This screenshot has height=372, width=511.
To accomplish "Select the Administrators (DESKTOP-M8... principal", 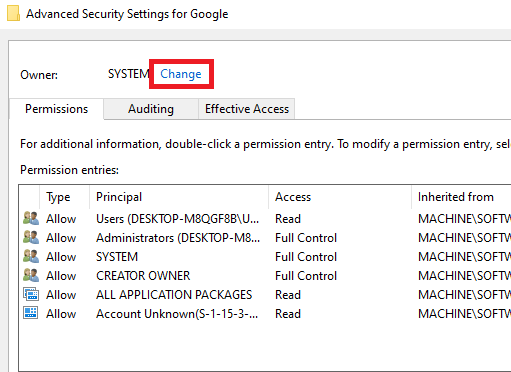I will [x=178, y=238].
